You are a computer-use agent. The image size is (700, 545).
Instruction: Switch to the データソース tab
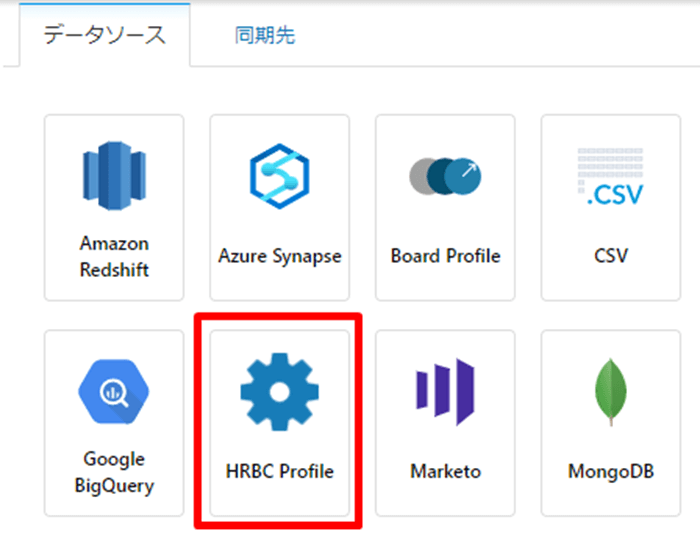click(105, 35)
